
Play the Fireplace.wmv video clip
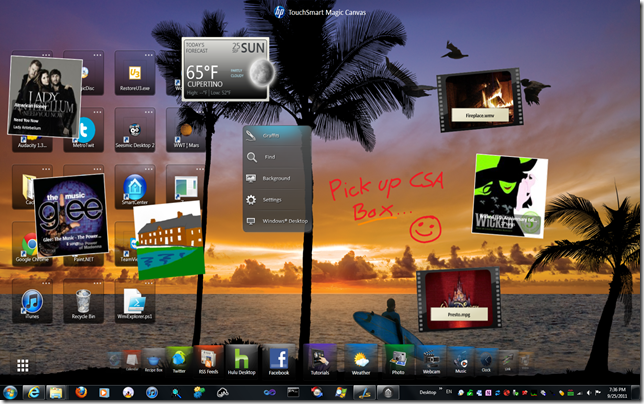(x=480, y=100)
